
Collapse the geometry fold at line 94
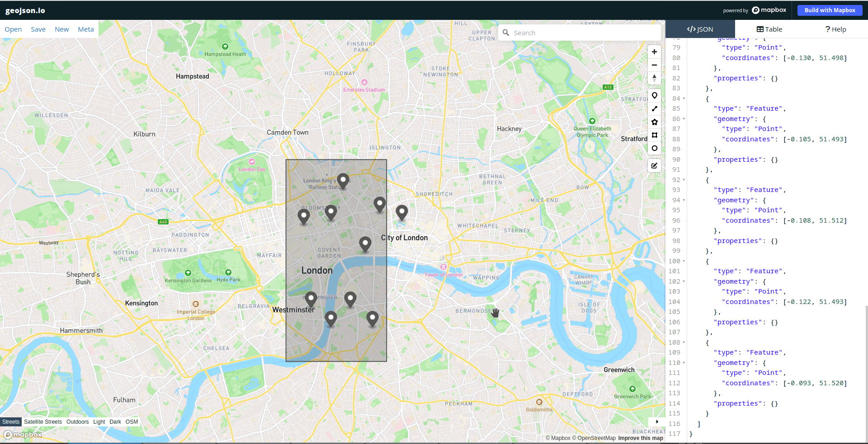click(684, 200)
